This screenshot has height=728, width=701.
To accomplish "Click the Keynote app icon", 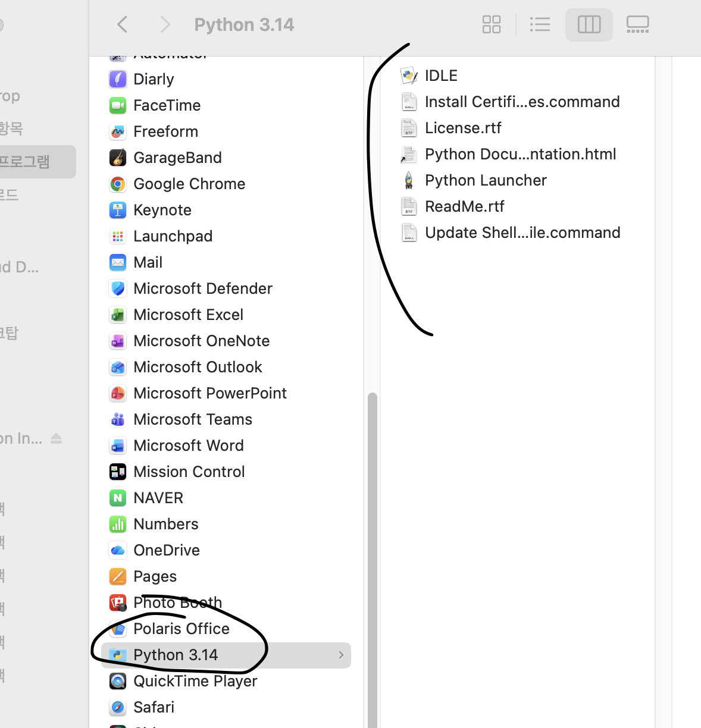I will (118, 210).
